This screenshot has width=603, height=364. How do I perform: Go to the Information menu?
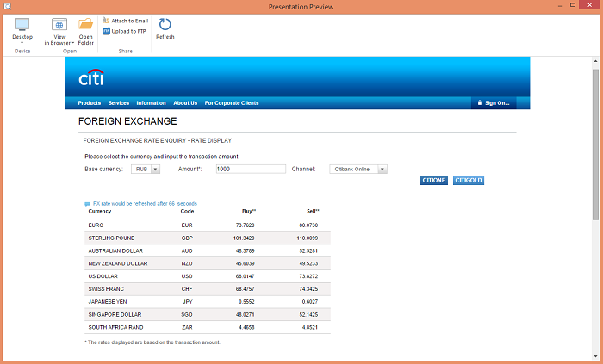pyautogui.click(x=151, y=103)
